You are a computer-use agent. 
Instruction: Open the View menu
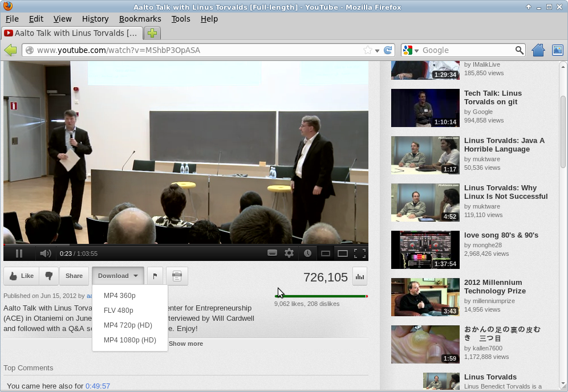click(62, 19)
